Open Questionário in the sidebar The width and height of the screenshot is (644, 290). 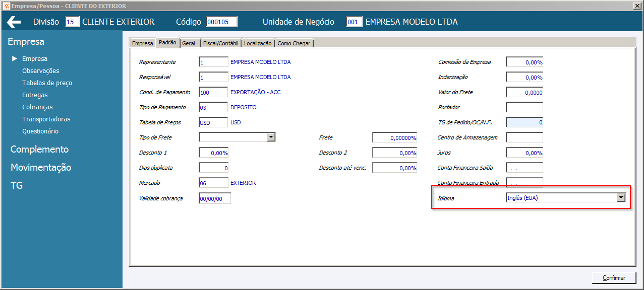tap(40, 131)
